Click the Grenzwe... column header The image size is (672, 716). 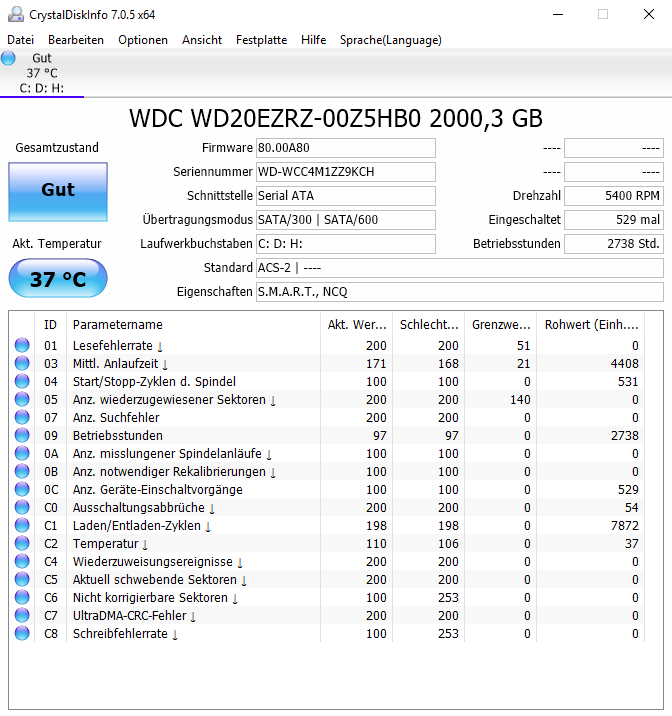[501, 325]
